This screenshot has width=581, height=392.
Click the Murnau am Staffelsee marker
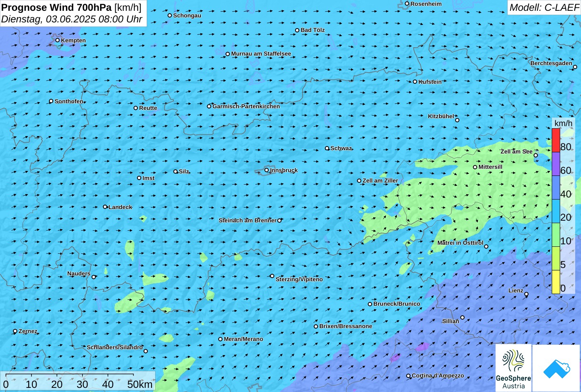pos(227,54)
